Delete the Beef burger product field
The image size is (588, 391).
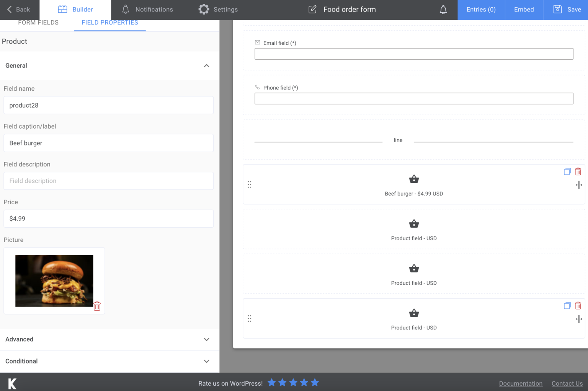pos(578,171)
